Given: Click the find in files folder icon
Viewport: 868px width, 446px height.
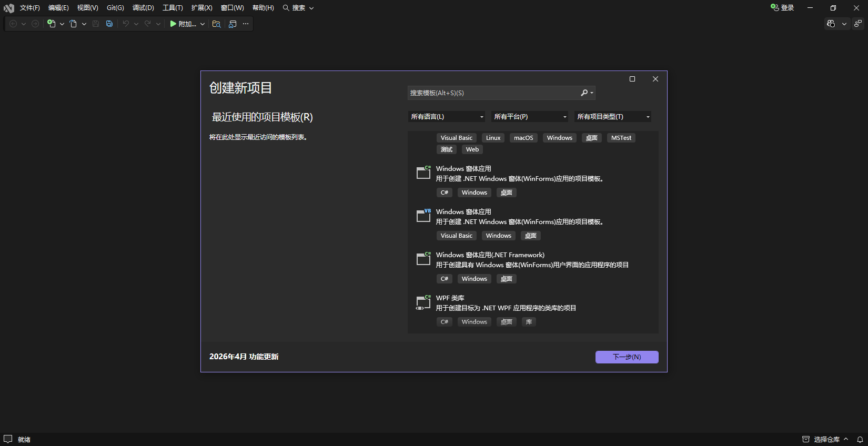Looking at the screenshot, I should coord(216,24).
